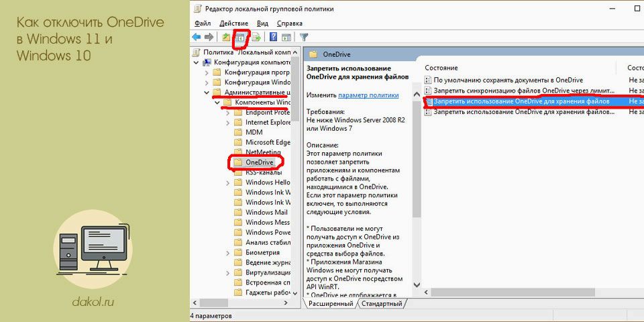Click the computer icon beside Конфигурация компьютера
This screenshot has height=322, width=644.
click(x=207, y=62)
